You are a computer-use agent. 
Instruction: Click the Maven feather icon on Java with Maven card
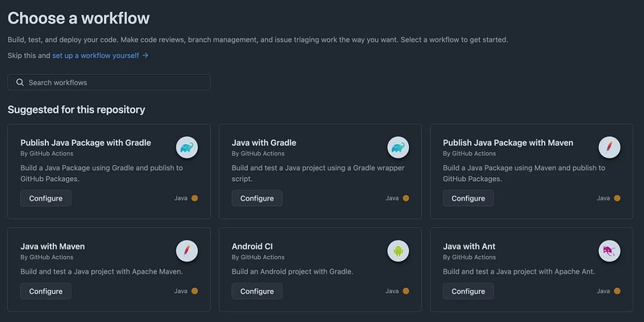[x=187, y=251]
